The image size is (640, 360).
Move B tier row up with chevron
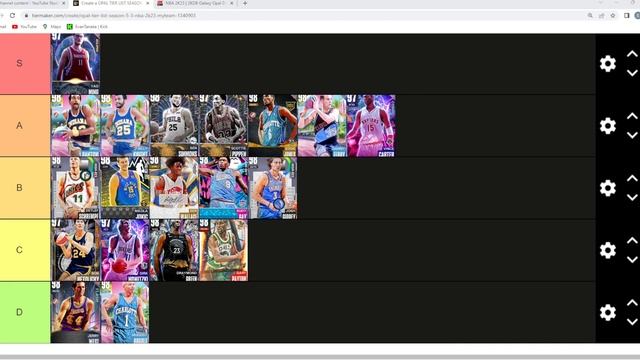click(x=632, y=178)
